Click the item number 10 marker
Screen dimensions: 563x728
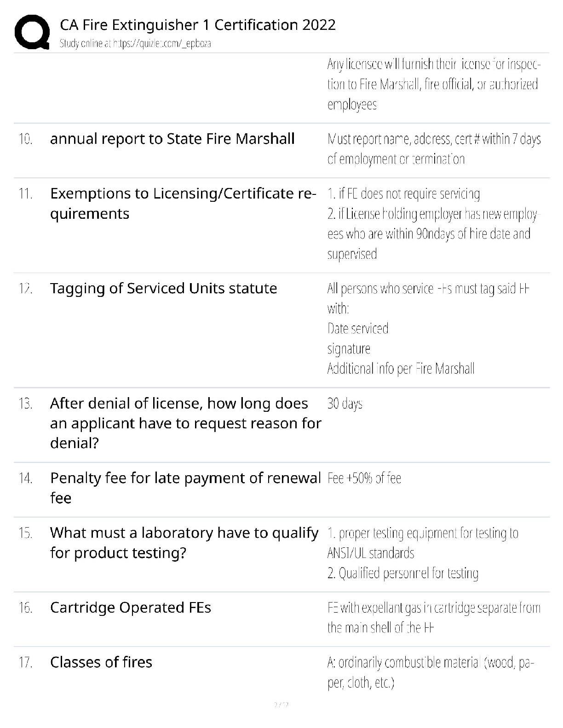click(x=25, y=139)
